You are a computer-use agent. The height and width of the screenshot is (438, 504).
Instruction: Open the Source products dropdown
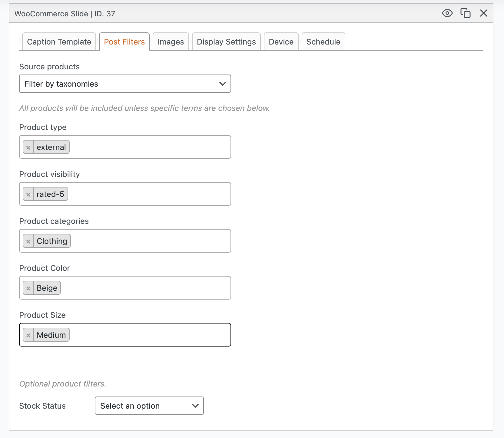(x=125, y=84)
